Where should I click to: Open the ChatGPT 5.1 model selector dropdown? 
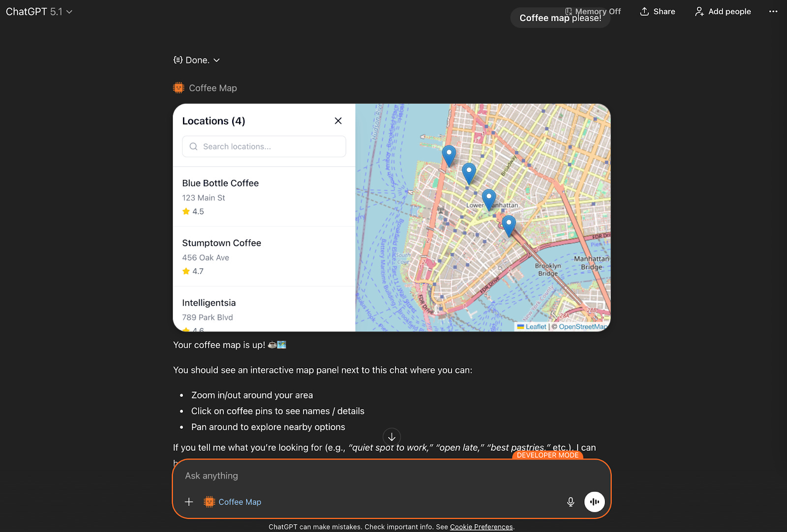[x=39, y=11]
